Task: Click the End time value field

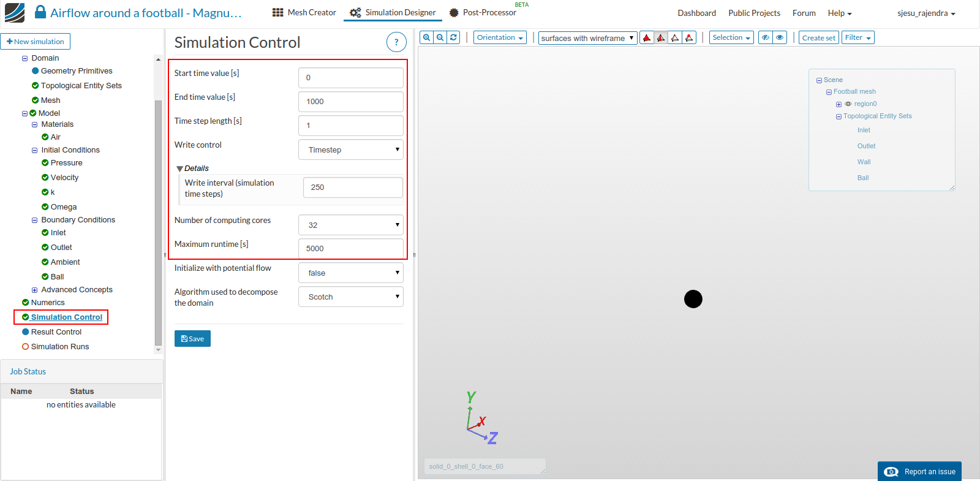Action: coord(351,102)
